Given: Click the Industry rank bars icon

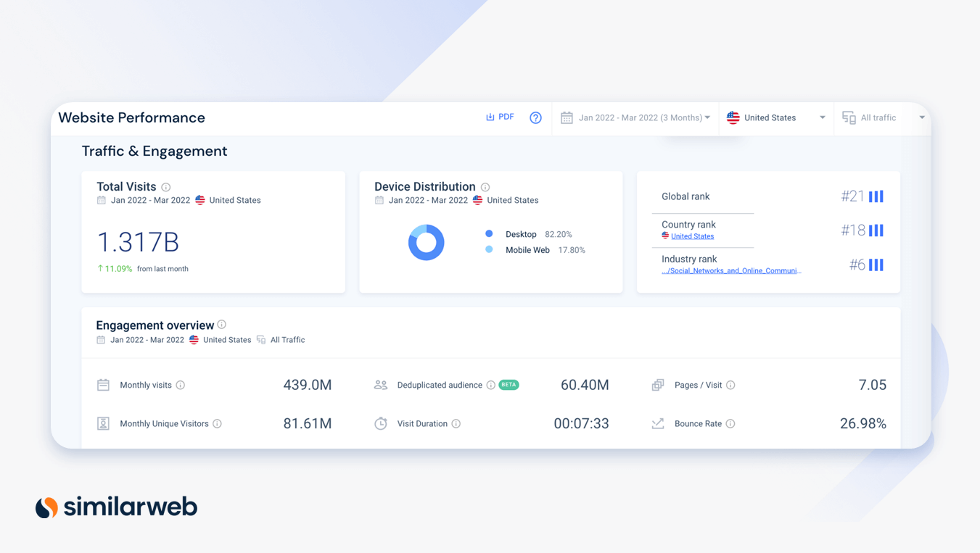Looking at the screenshot, I should point(876,265).
